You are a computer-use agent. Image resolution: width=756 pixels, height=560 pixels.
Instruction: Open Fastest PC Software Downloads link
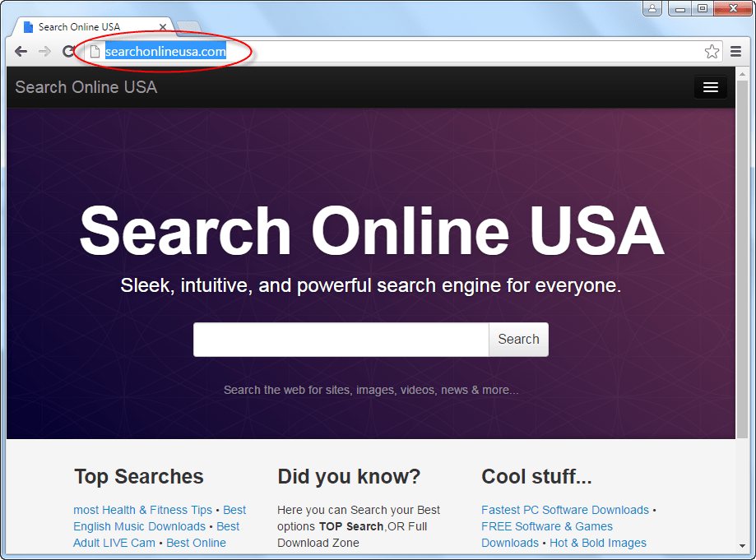[x=565, y=510]
